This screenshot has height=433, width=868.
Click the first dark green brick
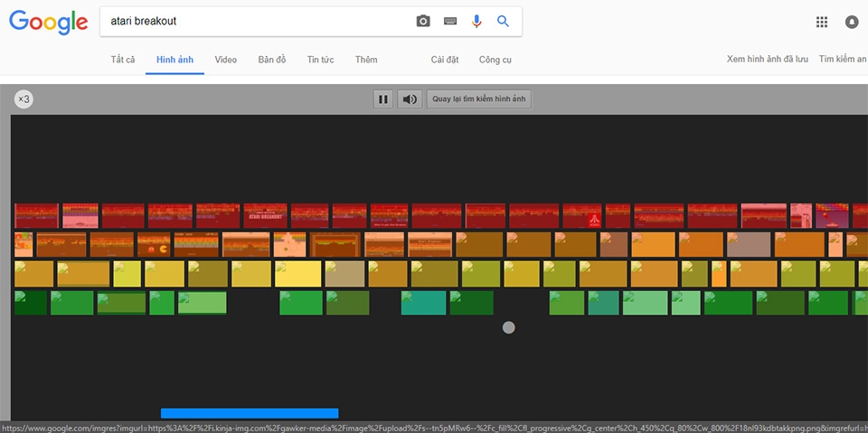[x=31, y=303]
